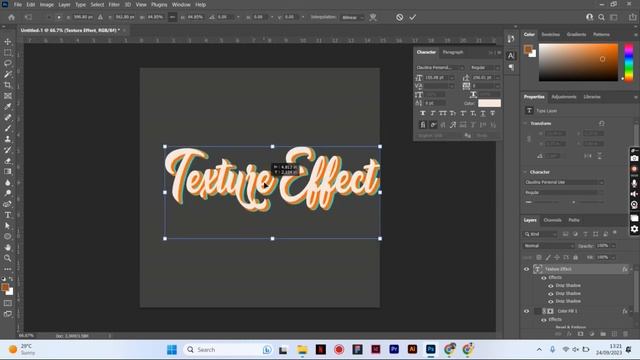Toggle Faux Bold in Character panel
The height and width of the screenshot is (360, 640).
tap(422, 113)
